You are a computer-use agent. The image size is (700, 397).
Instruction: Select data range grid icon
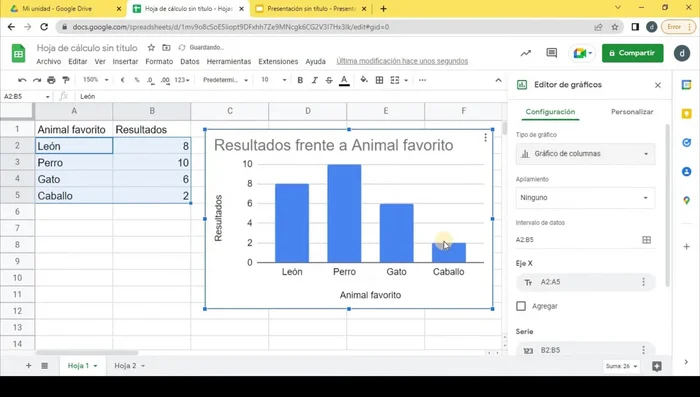pos(646,240)
